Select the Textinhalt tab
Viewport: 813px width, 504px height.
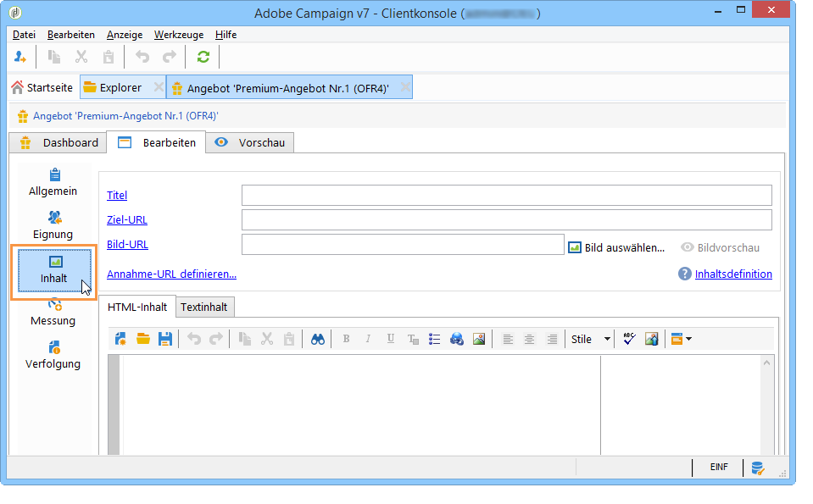pyautogui.click(x=204, y=307)
